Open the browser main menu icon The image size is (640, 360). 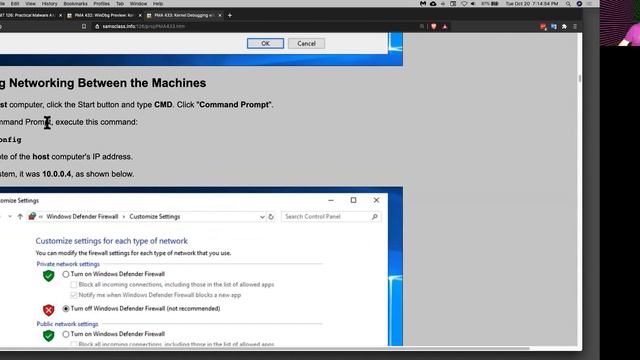pos(575,26)
